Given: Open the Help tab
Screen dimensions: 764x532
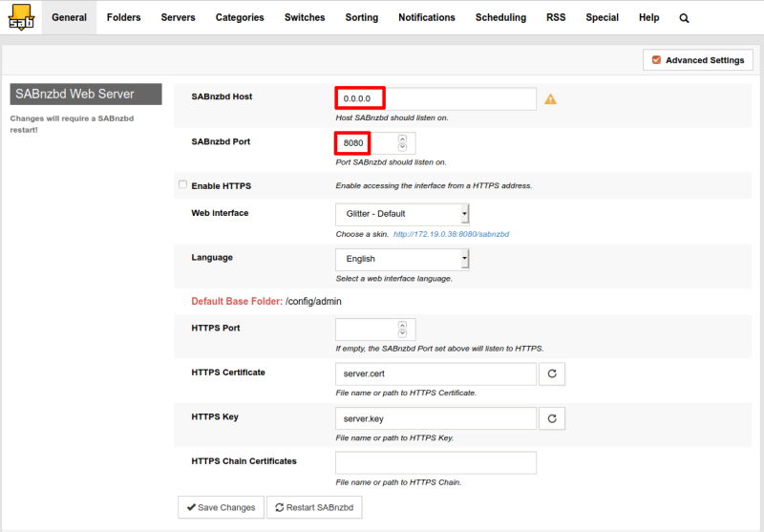Looking at the screenshot, I should 649,17.
